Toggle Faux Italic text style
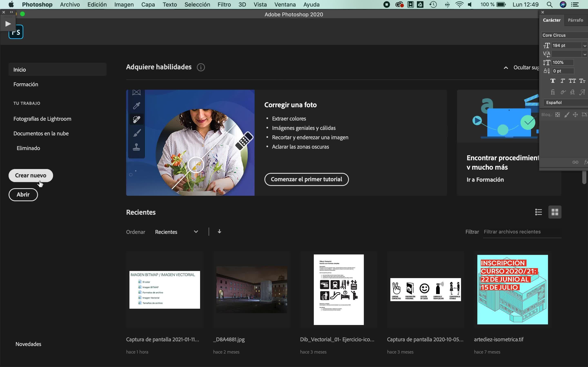The width and height of the screenshot is (588, 367). click(562, 81)
